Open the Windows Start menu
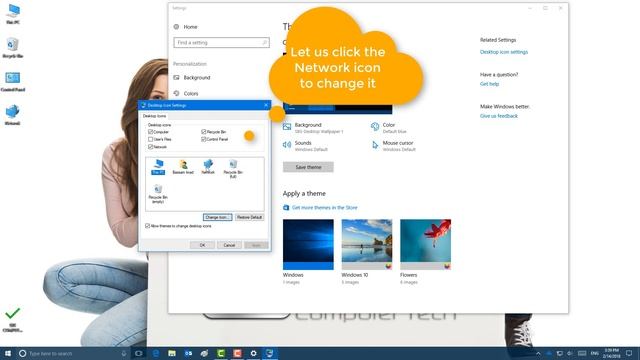The image size is (640, 360). [8, 353]
